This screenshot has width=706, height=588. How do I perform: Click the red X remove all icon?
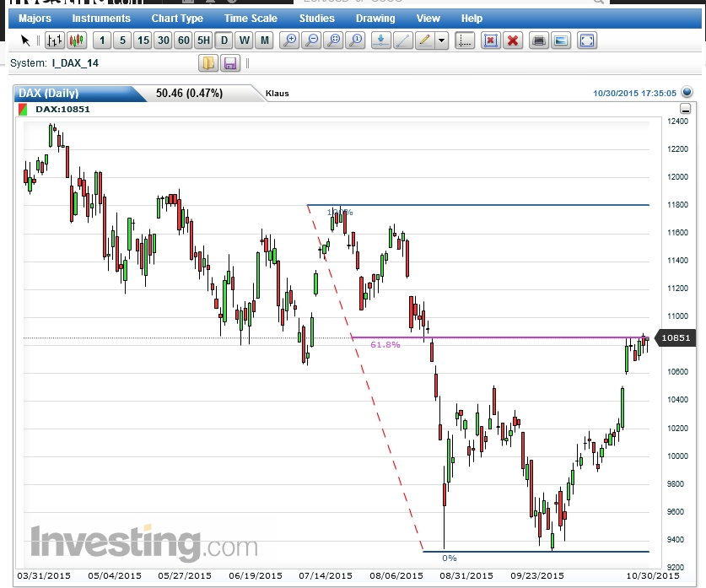512,40
